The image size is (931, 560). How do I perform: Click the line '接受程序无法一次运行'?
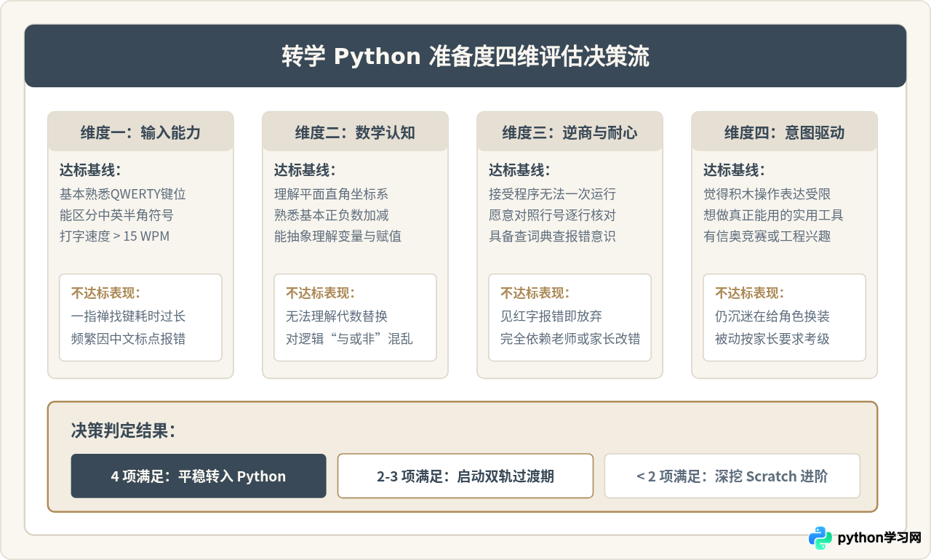552,194
